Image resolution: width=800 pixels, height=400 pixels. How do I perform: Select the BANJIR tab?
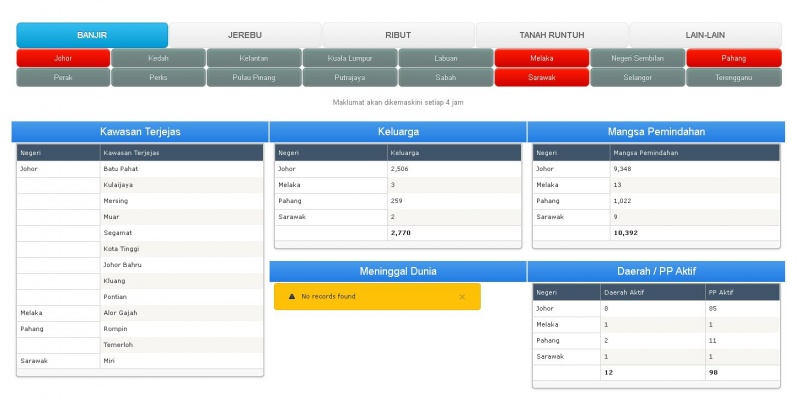92,35
